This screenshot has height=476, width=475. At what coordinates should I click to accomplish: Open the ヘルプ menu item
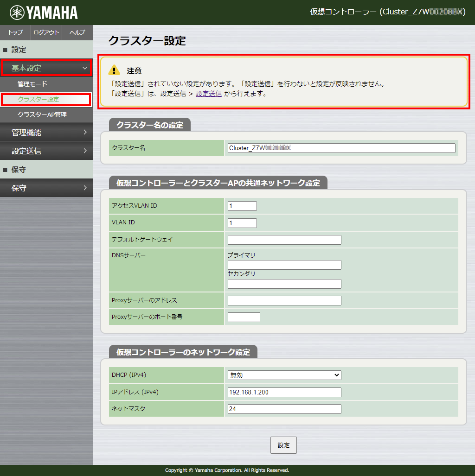(77, 32)
